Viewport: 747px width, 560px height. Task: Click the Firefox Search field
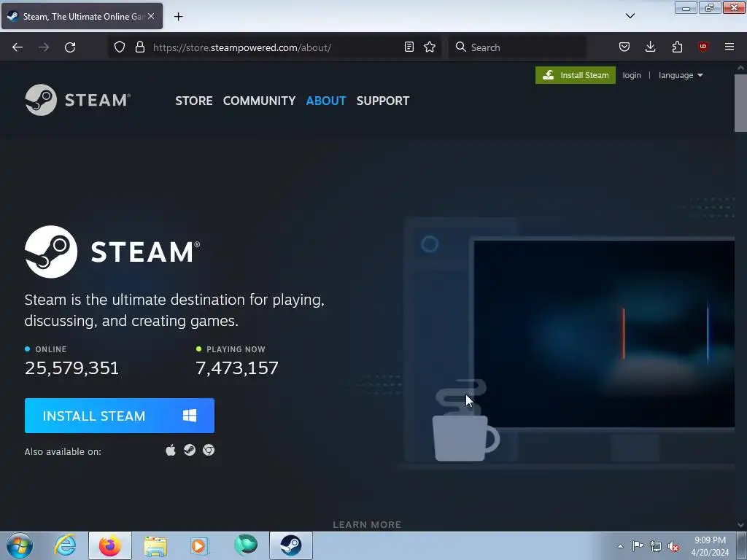click(x=517, y=47)
